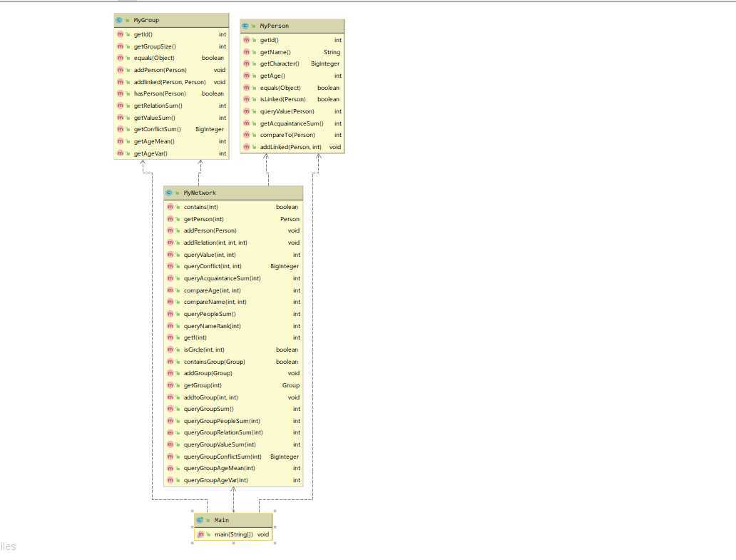
Task: Select addPerson(Person) method in MyNetwork
Action: (233, 230)
